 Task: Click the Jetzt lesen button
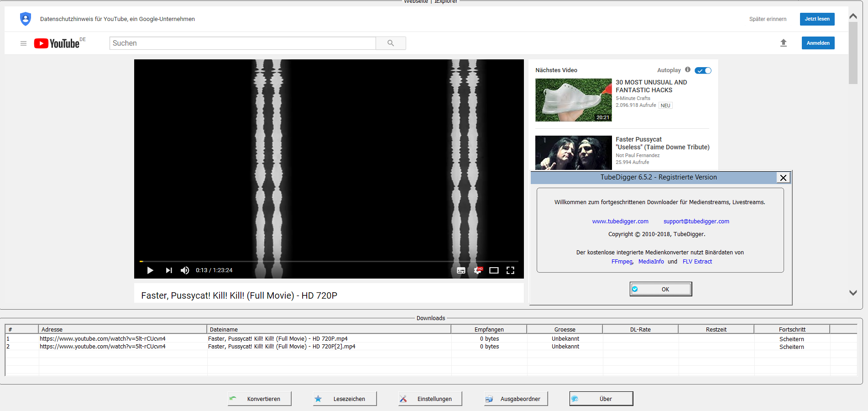pyautogui.click(x=817, y=19)
